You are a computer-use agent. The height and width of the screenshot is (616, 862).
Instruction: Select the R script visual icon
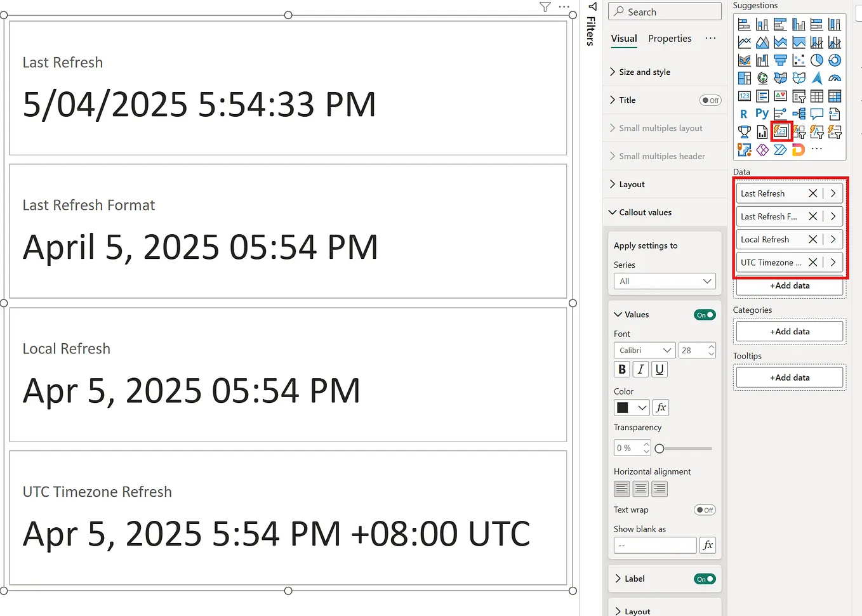click(x=743, y=114)
